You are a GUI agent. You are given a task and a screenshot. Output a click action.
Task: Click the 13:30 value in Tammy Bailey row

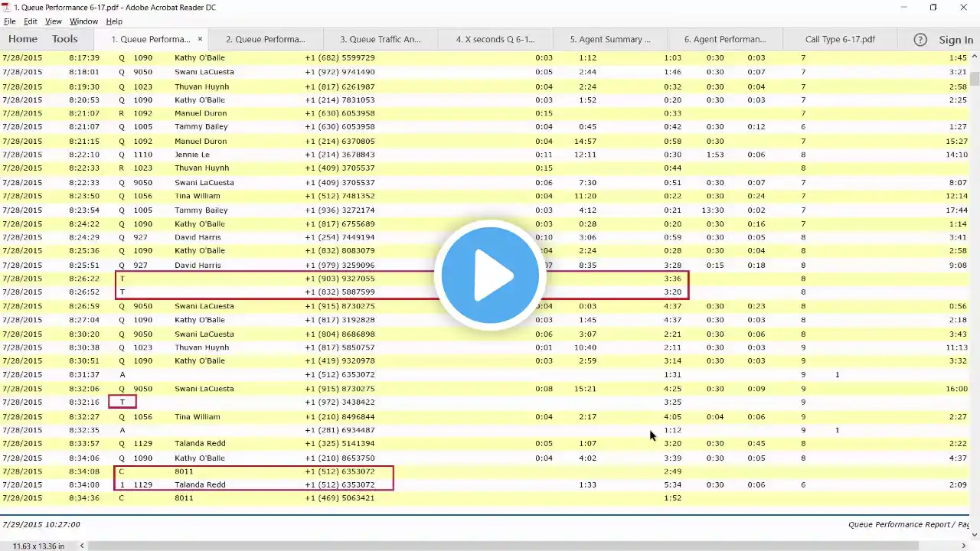pyautogui.click(x=713, y=210)
